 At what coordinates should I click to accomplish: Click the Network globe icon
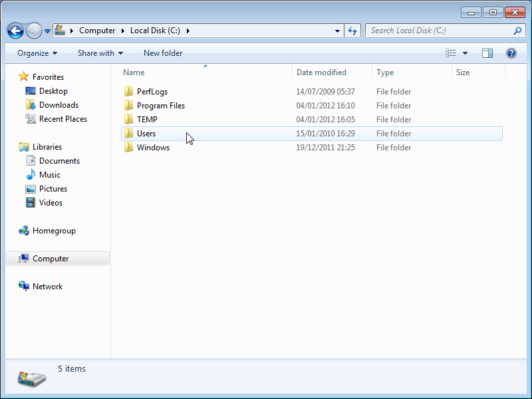click(24, 287)
